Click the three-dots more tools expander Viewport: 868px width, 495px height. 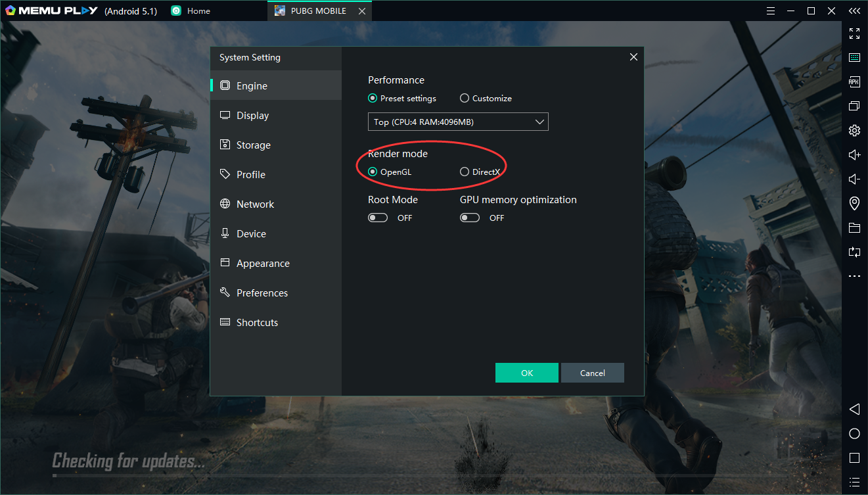tap(854, 277)
